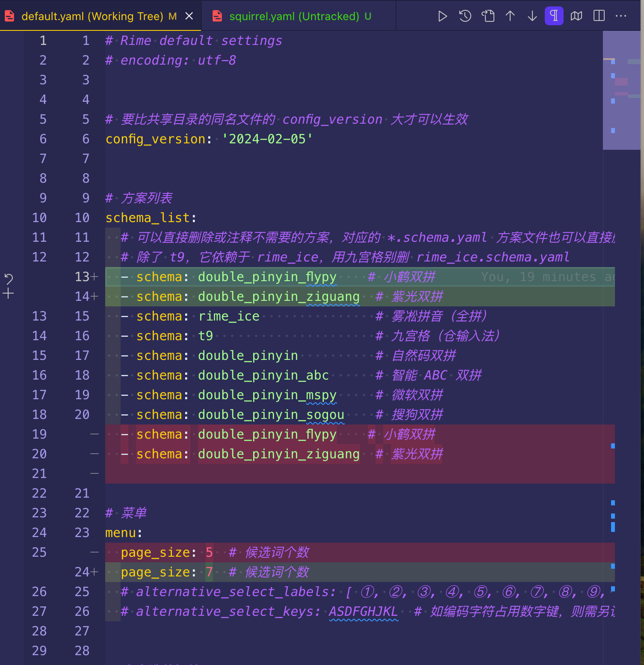Screen dimensions: 644x665
Task: Click the highlighted minimap viewport region
Action: pos(621,90)
